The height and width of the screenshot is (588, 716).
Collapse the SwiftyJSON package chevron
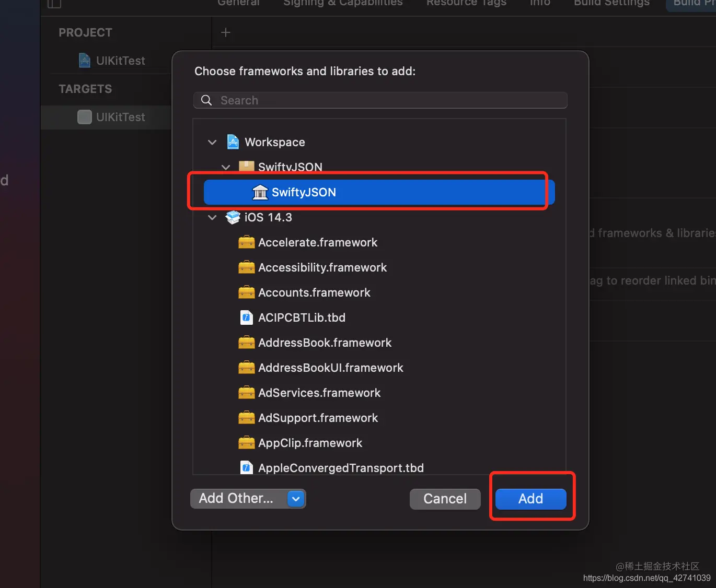(226, 167)
